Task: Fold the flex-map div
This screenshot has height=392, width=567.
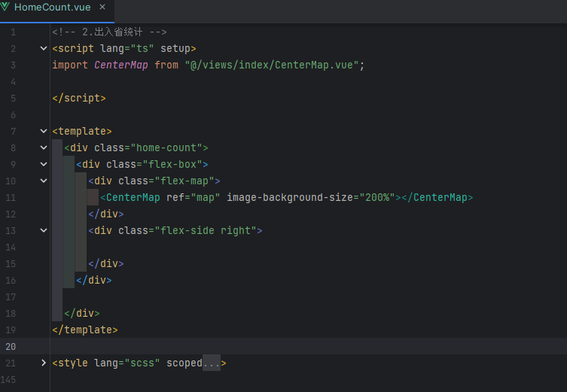Action: [44, 181]
